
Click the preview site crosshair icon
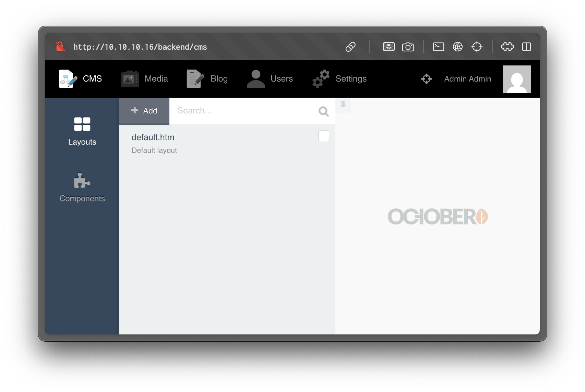click(427, 79)
